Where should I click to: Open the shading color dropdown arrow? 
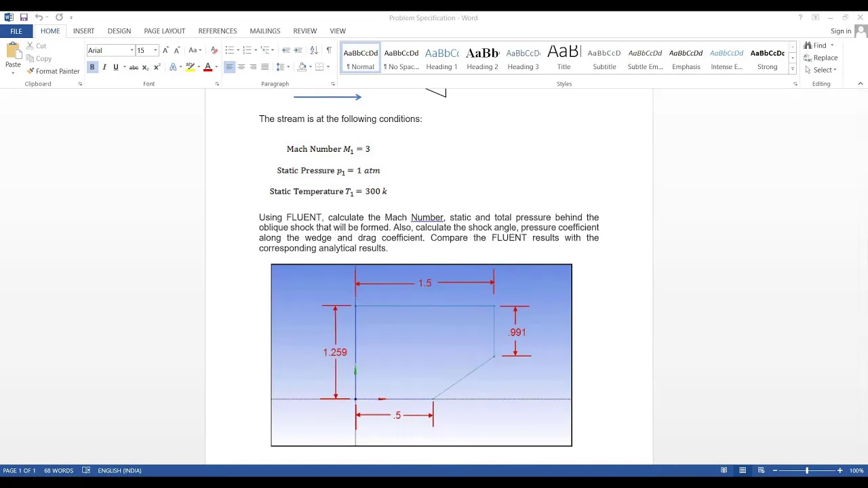pos(310,67)
